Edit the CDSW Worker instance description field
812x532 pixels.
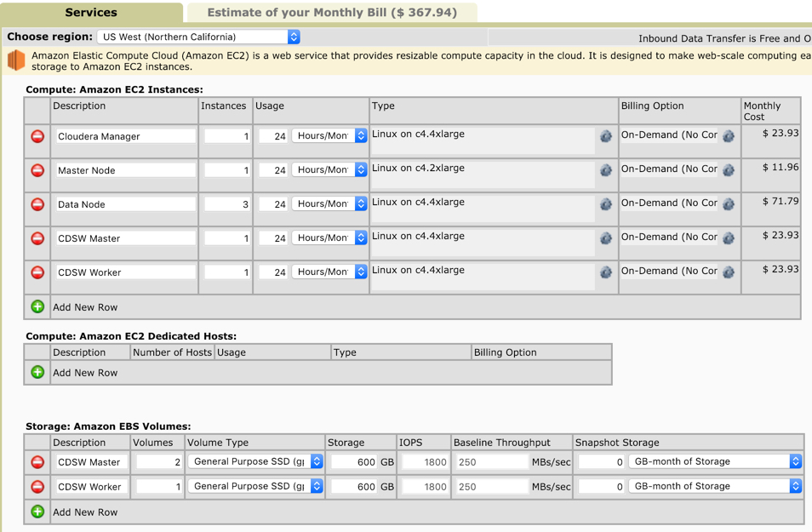tap(126, 272)
